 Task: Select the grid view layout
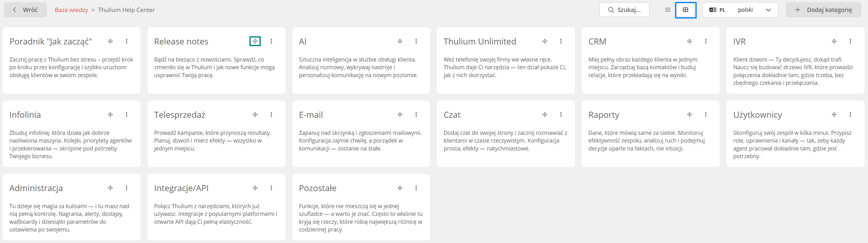click(685, 10)
